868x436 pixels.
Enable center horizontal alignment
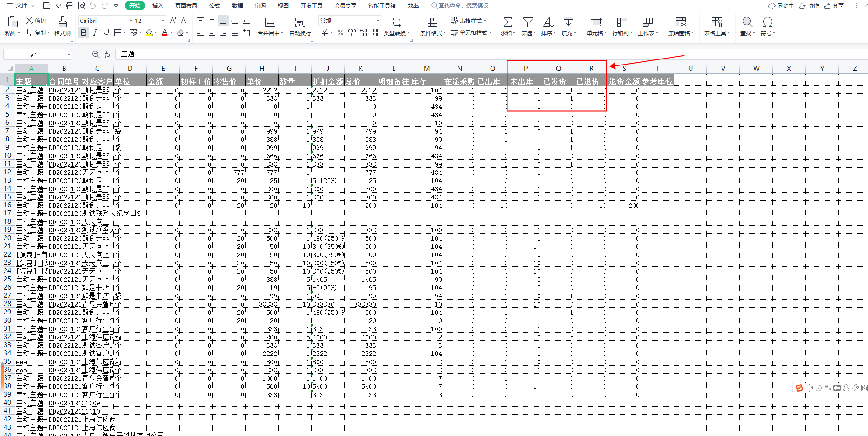pyautogui.click(x=211, y=32)
